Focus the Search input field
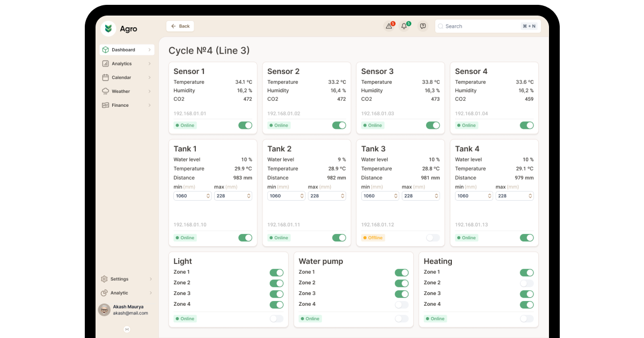644x338 pixels. coord(488,26)
